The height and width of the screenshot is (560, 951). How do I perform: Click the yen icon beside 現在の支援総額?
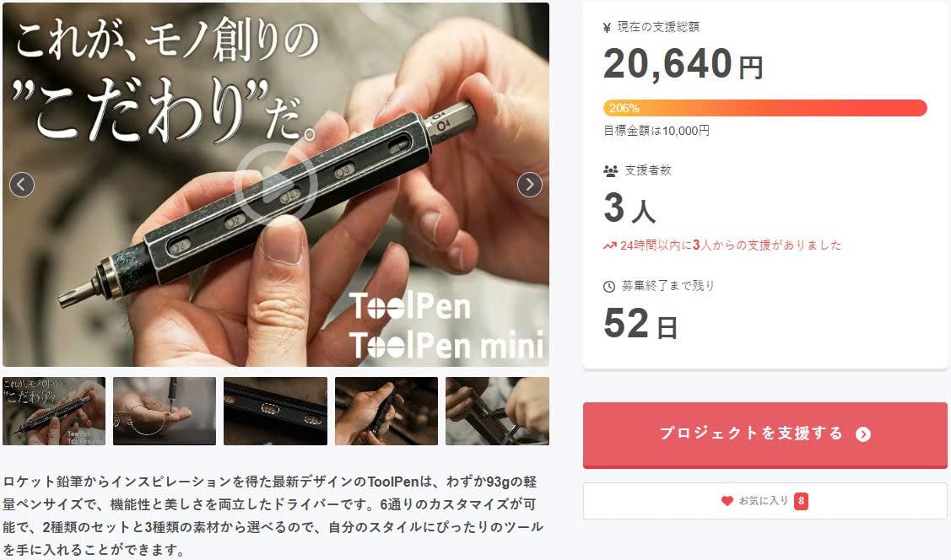tap(607, 27)
